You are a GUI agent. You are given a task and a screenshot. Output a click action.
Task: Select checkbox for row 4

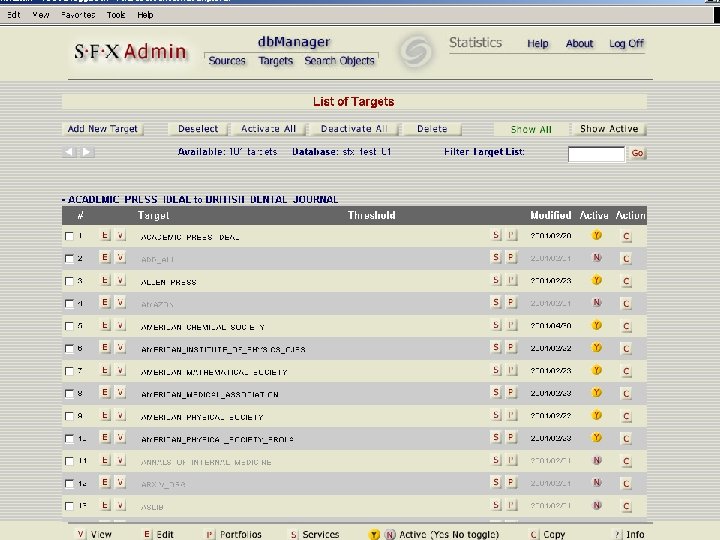(x=69, y=304)
